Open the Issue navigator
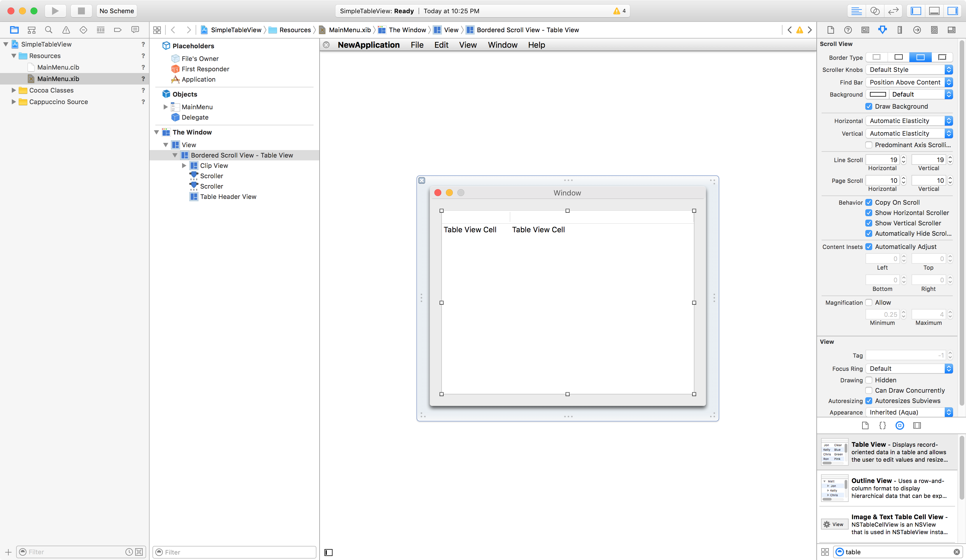 66,30
